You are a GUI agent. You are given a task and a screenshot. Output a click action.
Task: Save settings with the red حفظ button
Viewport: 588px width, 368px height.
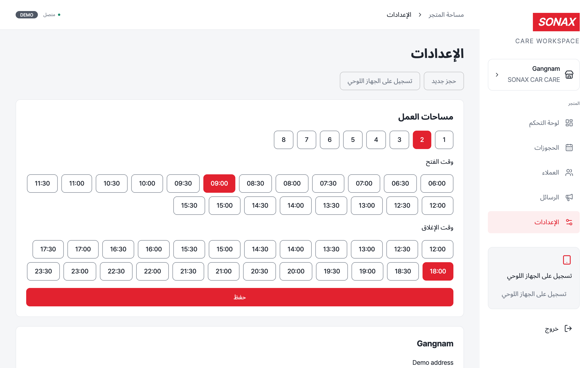pos(240,297)
